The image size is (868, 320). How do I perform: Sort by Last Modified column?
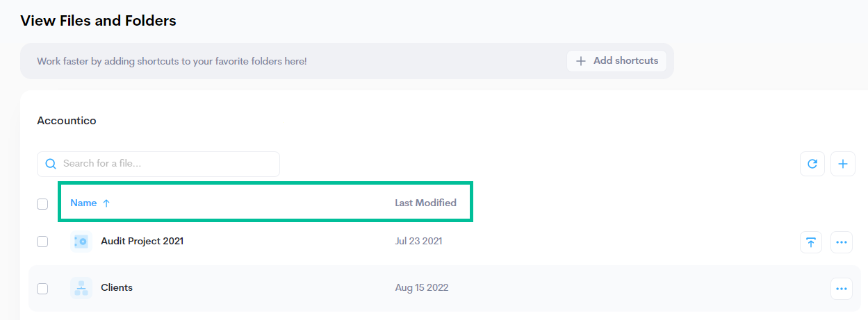425,203
